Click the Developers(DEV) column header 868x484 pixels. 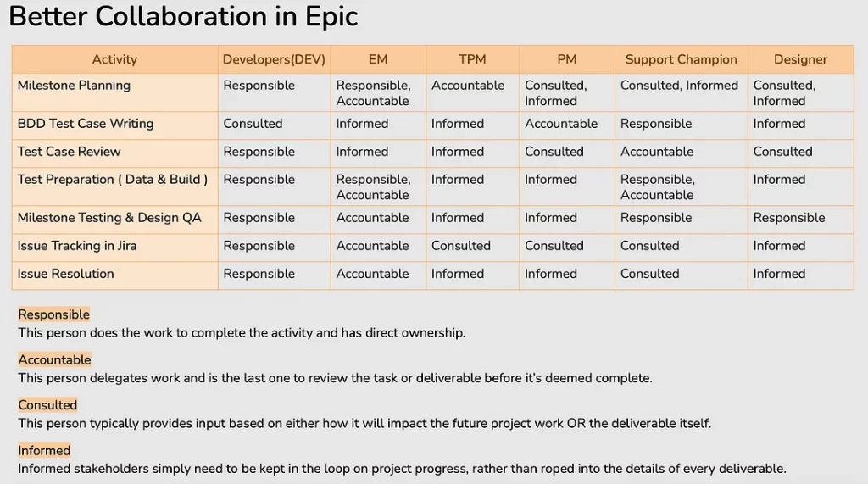274,59
